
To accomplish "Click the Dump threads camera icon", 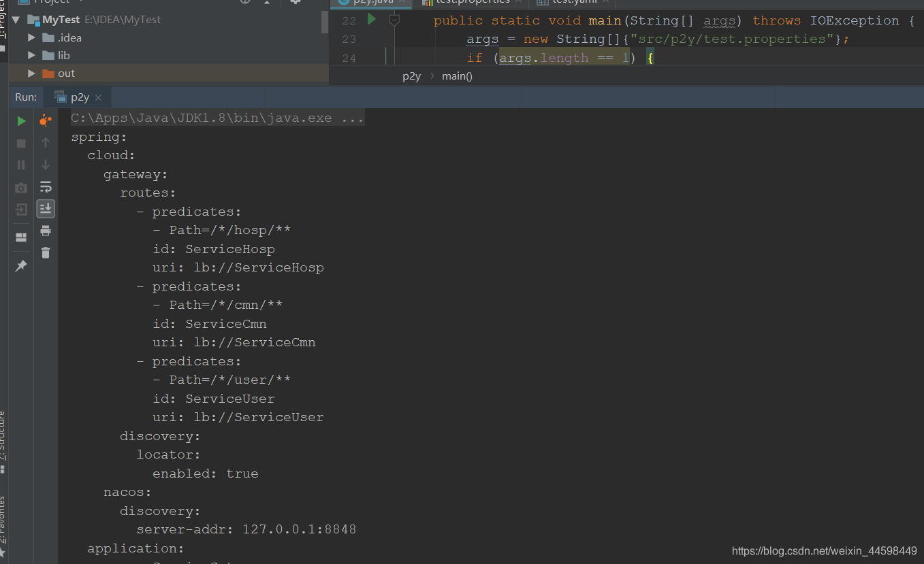I will click(x=21, y=188).
